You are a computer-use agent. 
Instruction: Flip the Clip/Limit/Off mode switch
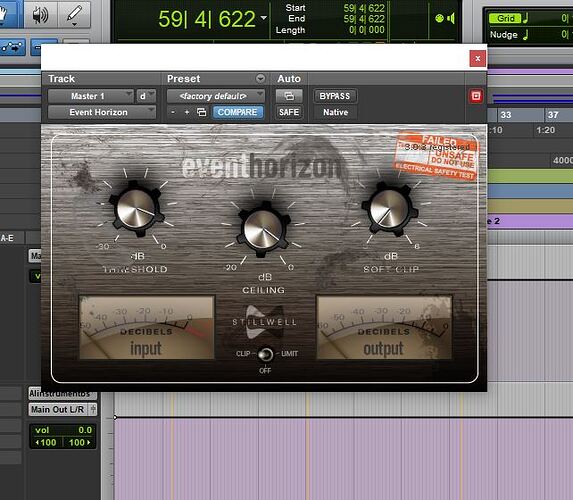tap(265, 354)
